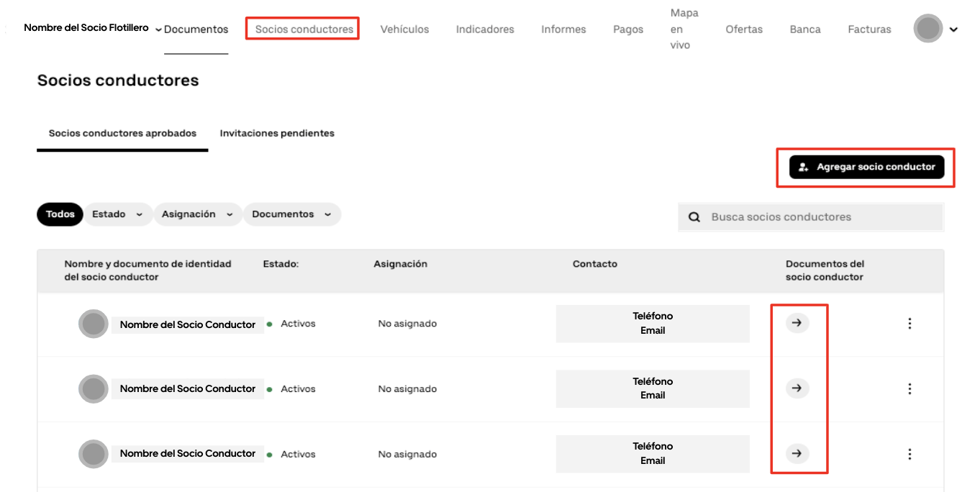Viewport: 980px width, 492px height.
Task: Open the Indicadores section
Action: coord(485,29)
